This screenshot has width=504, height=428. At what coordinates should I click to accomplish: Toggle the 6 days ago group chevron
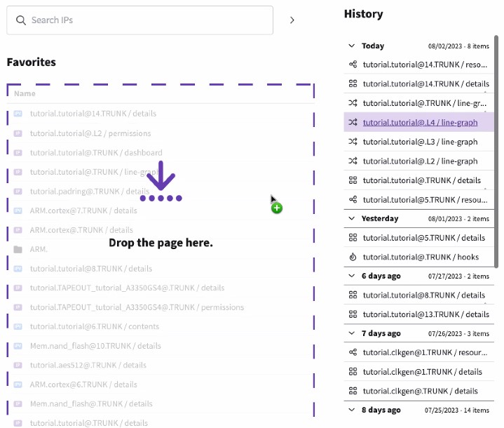click(352, 276)
